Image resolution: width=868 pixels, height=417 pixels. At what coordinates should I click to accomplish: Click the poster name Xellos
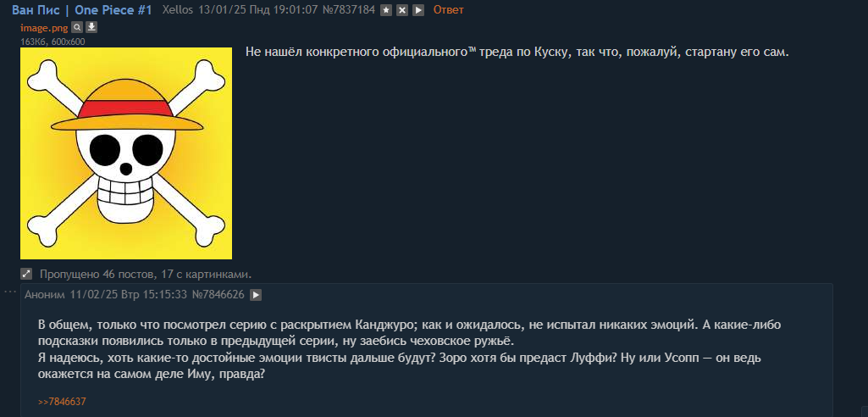coord(178,10)
